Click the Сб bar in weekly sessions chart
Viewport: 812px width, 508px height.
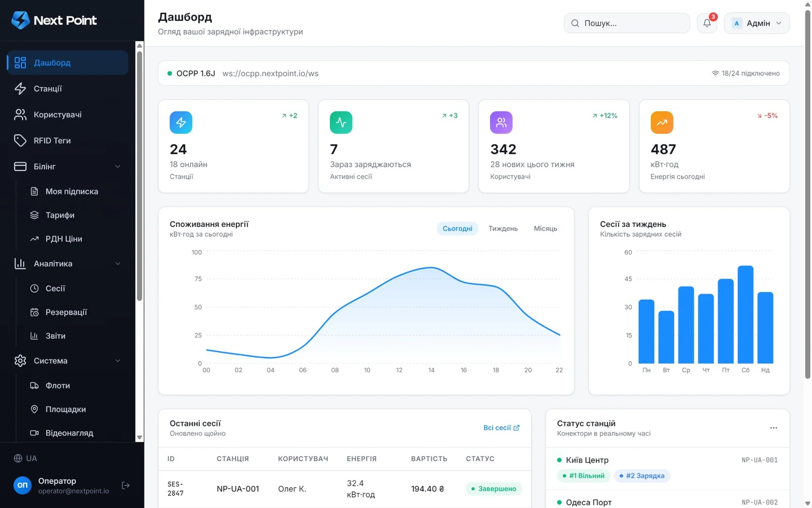pyautogui.click(x=746, y=314)
